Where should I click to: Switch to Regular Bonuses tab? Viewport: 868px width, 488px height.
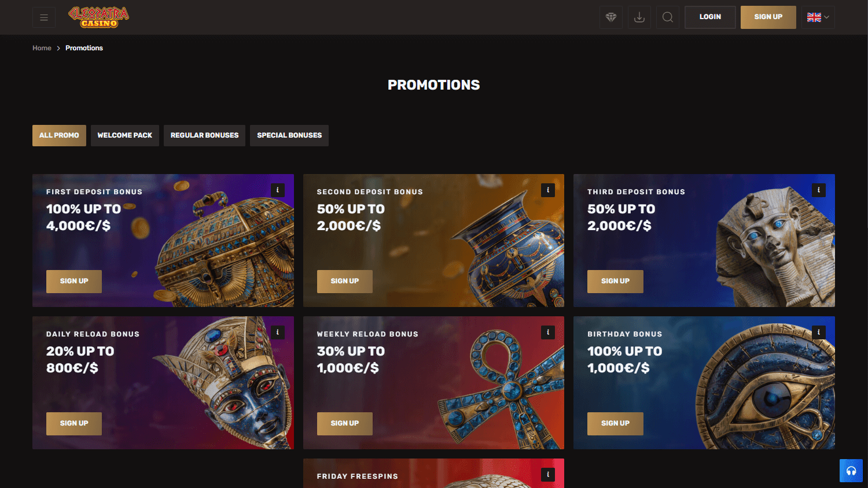(x=204, y=135)
